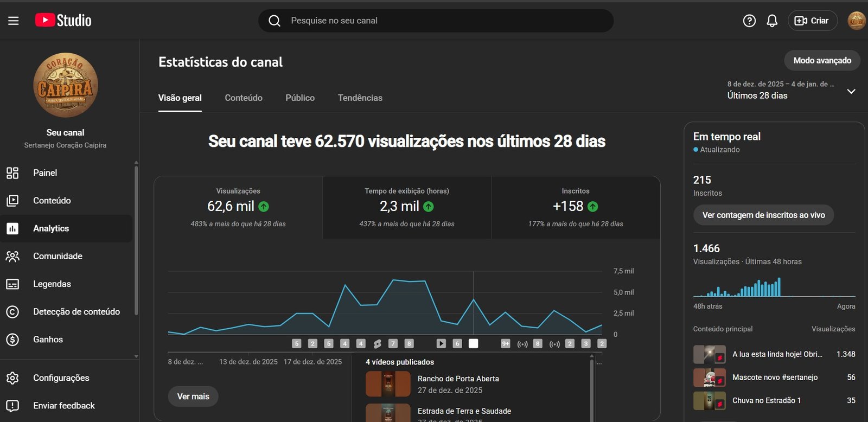
Task: Switch to the Visão geral tab
Action: point(180,98)
